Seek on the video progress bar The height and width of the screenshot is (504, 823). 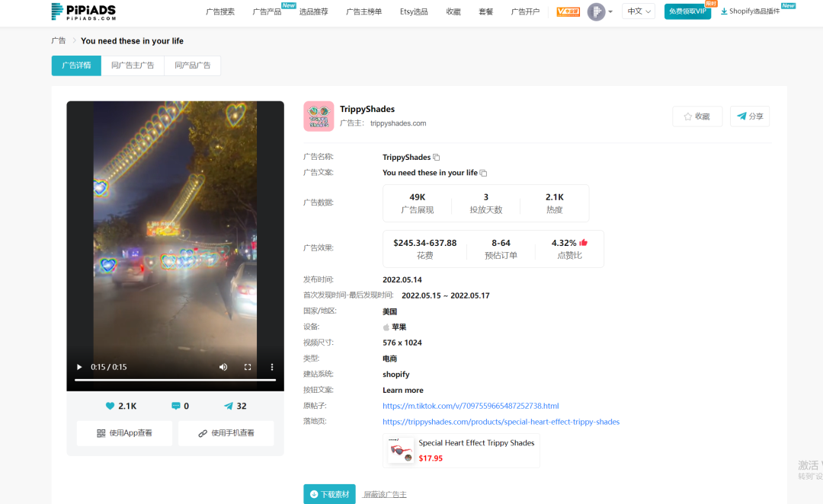click(175, 380)
